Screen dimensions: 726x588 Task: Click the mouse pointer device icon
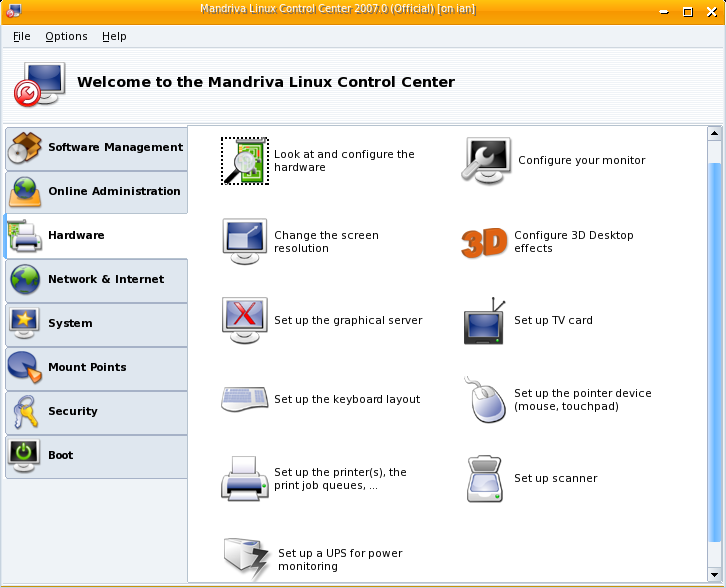(485, 400)
